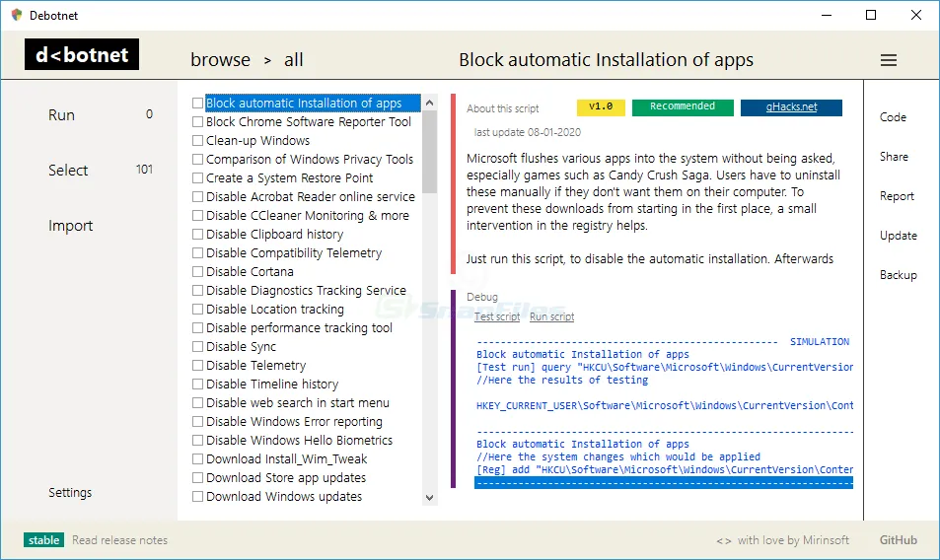Click the Run script link
The width and height of the screenshot is (940, 560).
(551, 316)
